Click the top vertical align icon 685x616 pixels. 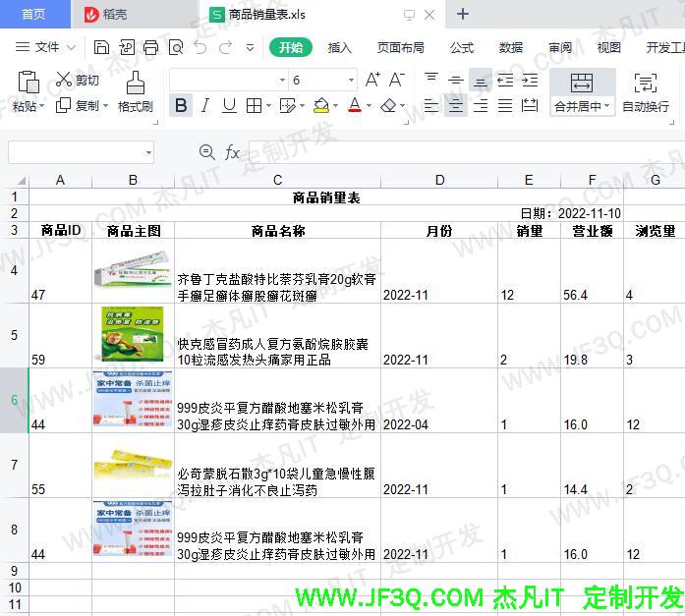point(431,80)
